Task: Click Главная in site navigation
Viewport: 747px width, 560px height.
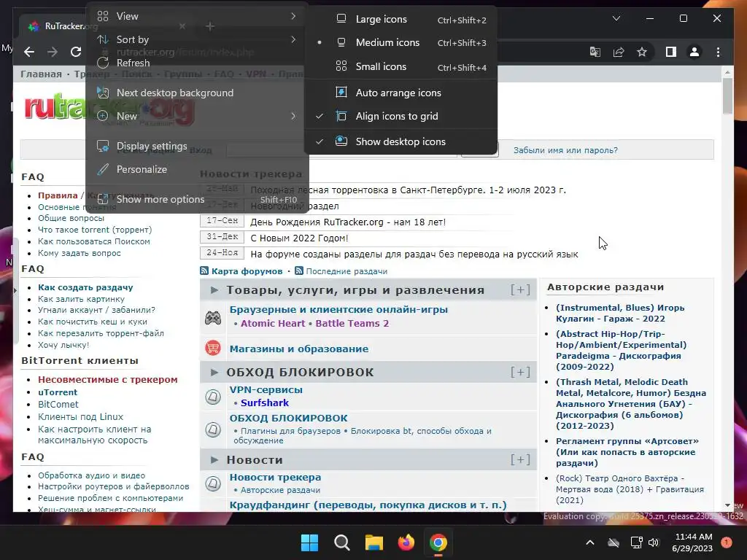Action: [41, 74]
